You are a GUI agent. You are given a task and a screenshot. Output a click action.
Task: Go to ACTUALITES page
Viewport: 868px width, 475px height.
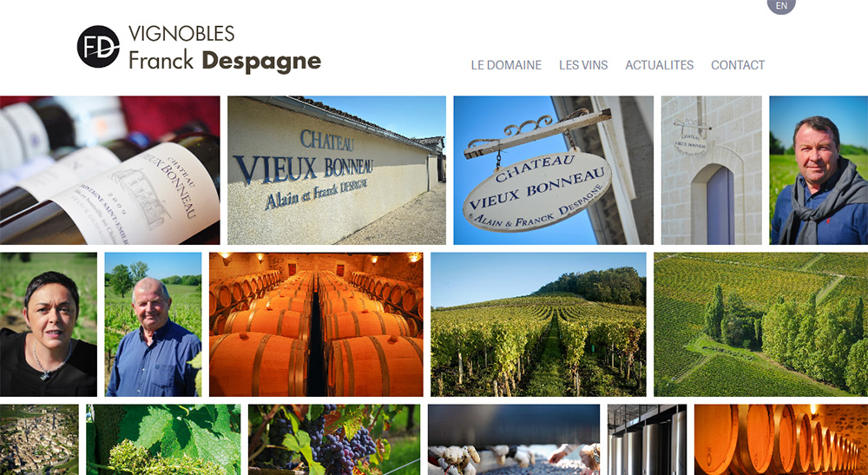pyautogui.click(x=660, y=65)
